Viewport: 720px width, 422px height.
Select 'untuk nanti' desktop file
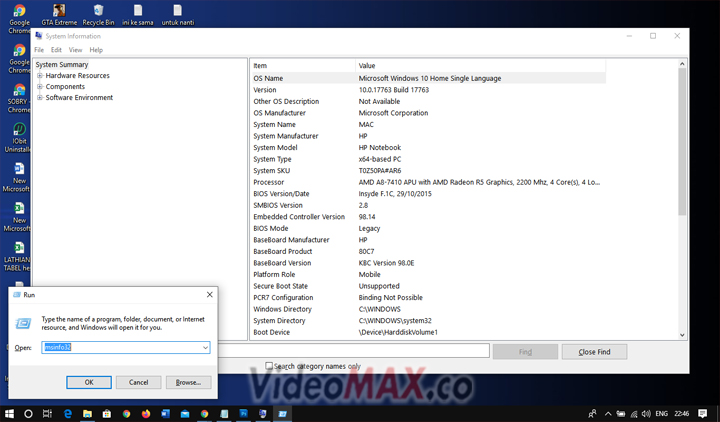(178, 15)
